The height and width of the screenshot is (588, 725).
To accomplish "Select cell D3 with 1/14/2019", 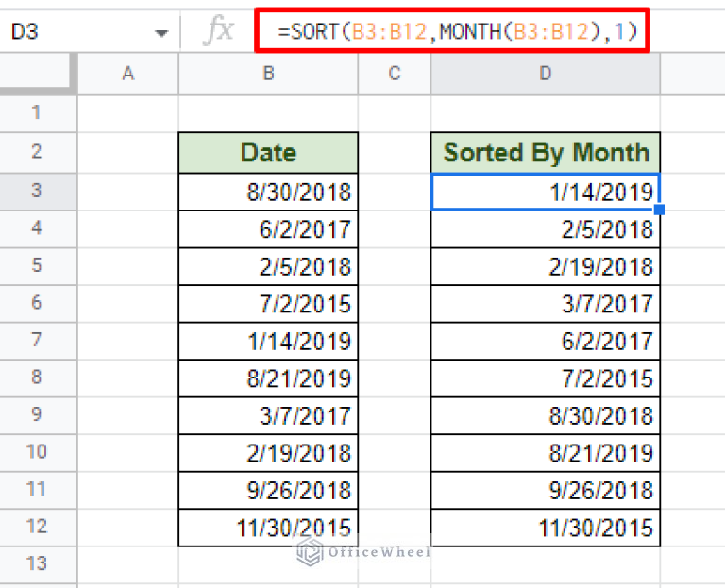I will pyautogui.click(x=546, y=193).
